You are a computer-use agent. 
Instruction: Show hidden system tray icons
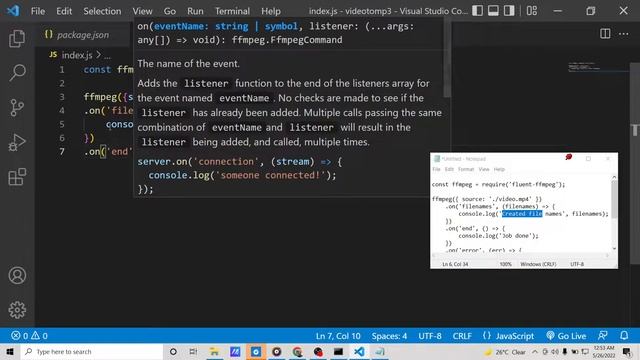tap(534, 351)
